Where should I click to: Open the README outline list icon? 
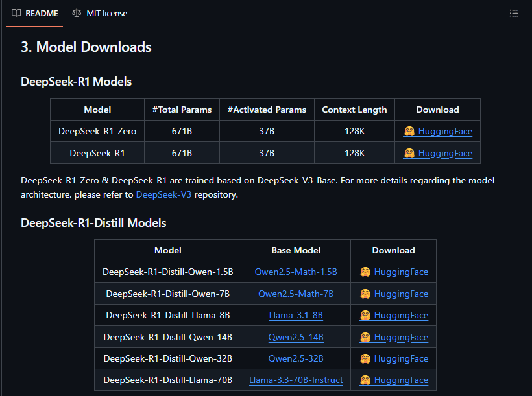514,13
